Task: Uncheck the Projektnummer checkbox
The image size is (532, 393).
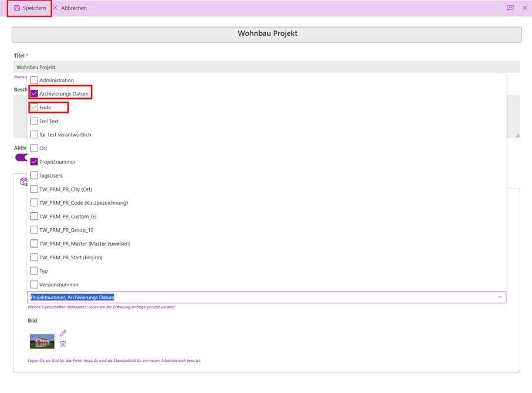Action: (35, 162)
